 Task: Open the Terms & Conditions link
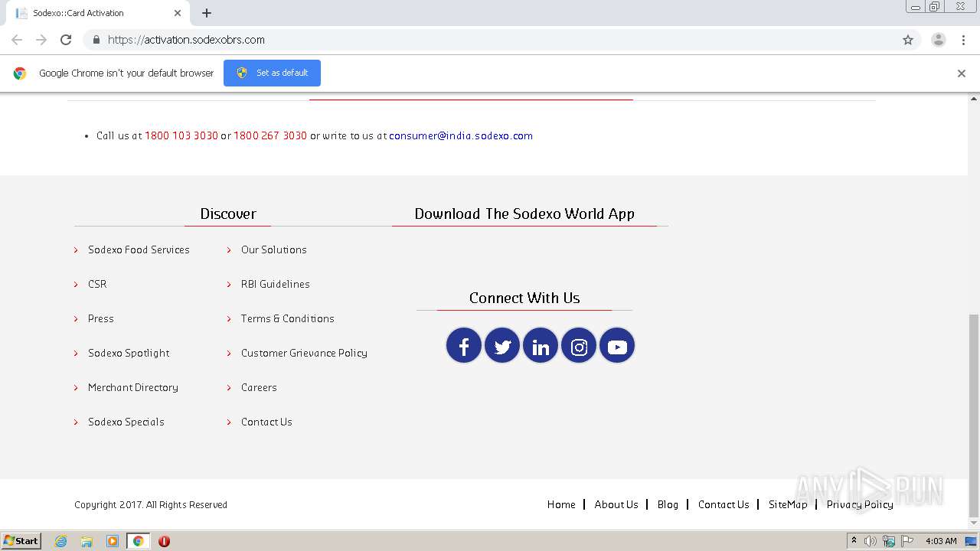[x=288, y=318]
